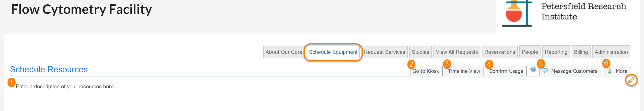Image resolution: width=644 pixels, height=111 pixels.
Task: Open the View All Requests tab
Action: (x=457, y=52)
